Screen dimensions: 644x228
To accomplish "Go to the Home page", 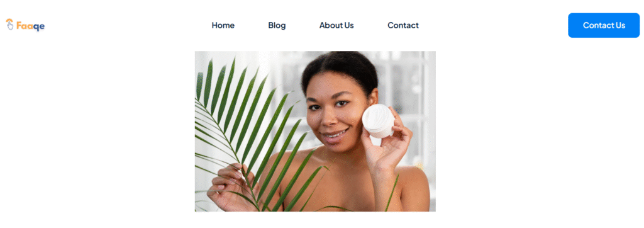I will [223, 25].
